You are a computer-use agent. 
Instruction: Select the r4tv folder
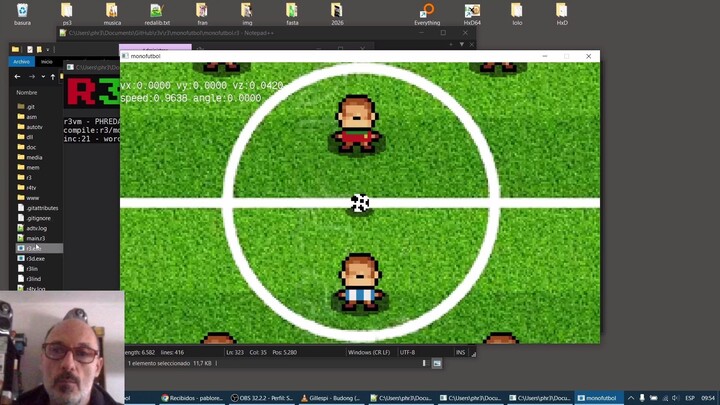(31, 187)
